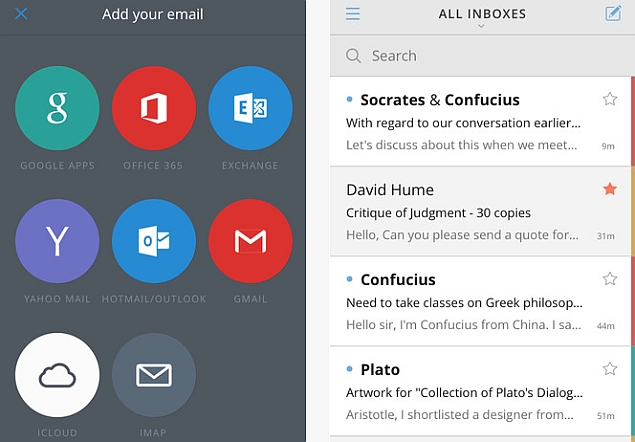Click the HOTMAIL/OUTLOOK label
The width and height of the screenshot is (635, 442).
tap(154, 299)
